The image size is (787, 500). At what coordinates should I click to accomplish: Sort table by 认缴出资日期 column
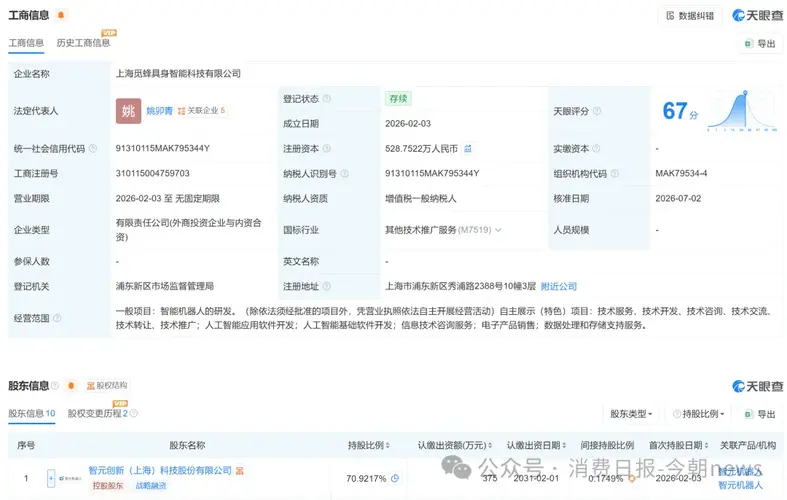point(536,445)
